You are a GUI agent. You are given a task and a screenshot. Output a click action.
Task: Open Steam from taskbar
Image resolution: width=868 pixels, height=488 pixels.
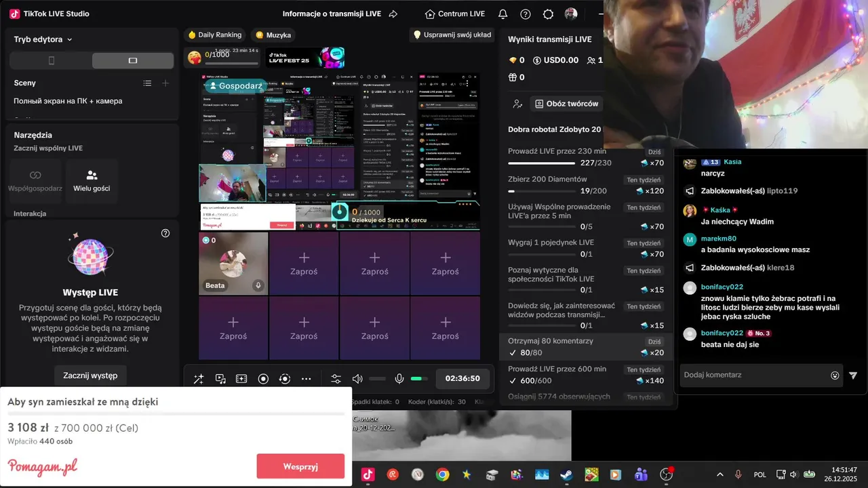tap(566, 474)
